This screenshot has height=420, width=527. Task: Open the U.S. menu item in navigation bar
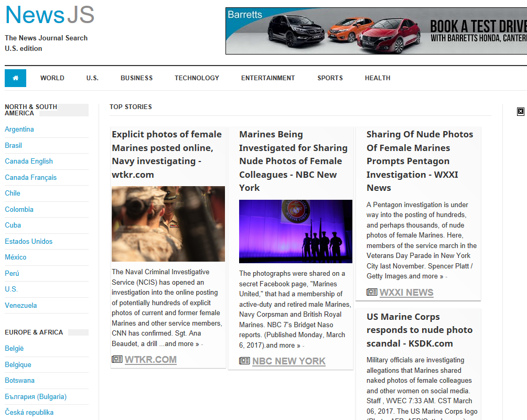[92, 78]
